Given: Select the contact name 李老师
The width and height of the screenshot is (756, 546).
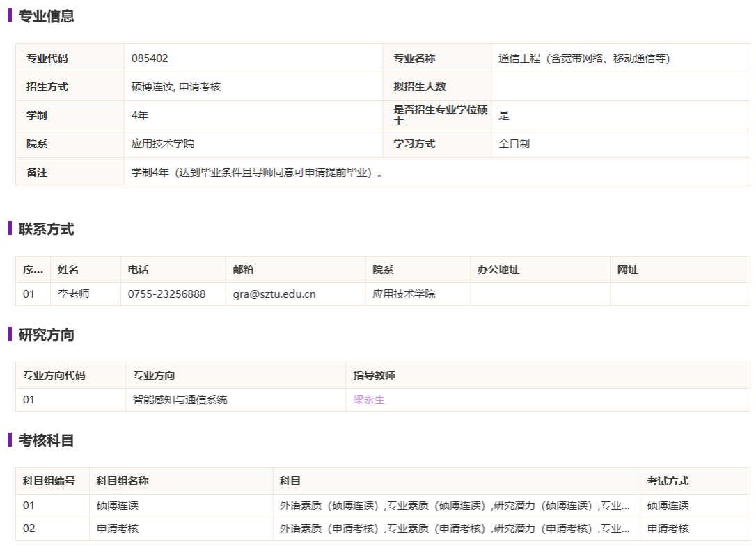Looking at the screenshot, I should click(74, 294).
